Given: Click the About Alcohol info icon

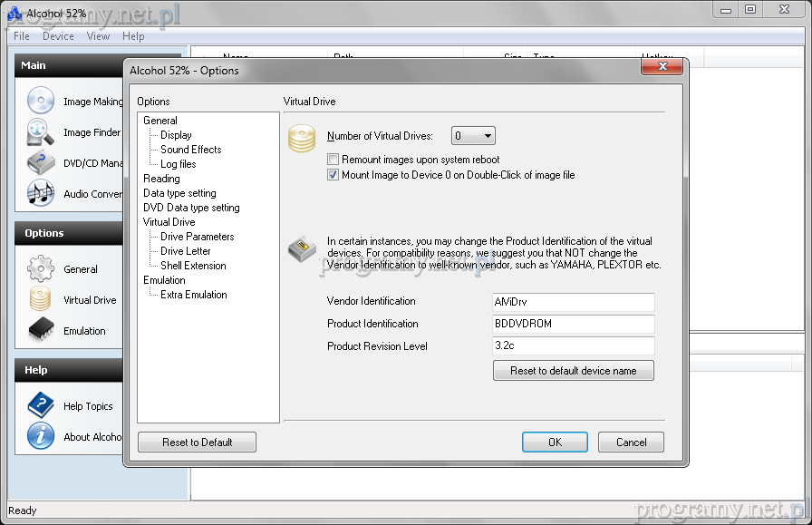Looking at the screenshot, I should [x=41, y=437].
